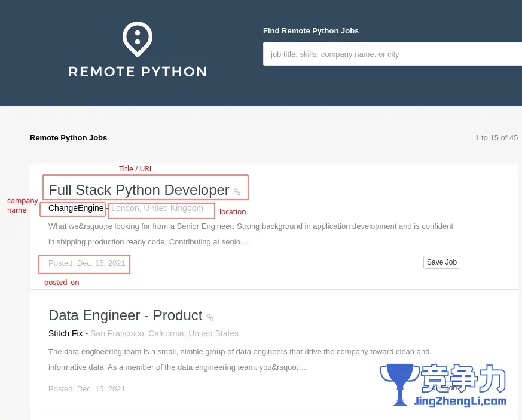Viewport: 522px width, 420px height.
Task: Click the link icon beside Data Engineer - Product
Action: [210, 317]
